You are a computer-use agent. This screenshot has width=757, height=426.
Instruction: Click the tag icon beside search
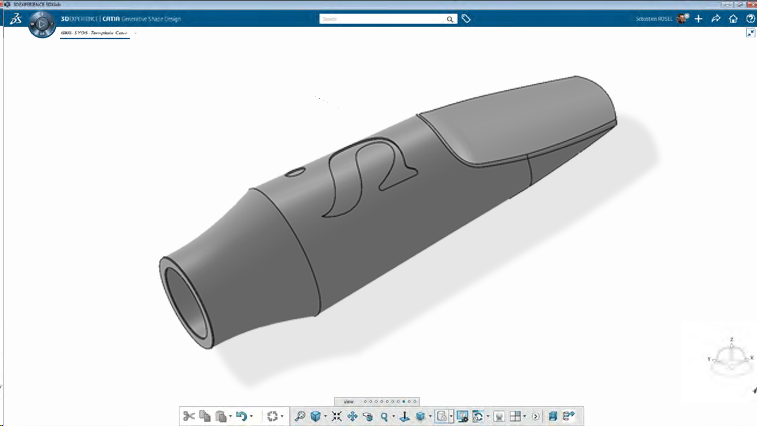(466, 19)
